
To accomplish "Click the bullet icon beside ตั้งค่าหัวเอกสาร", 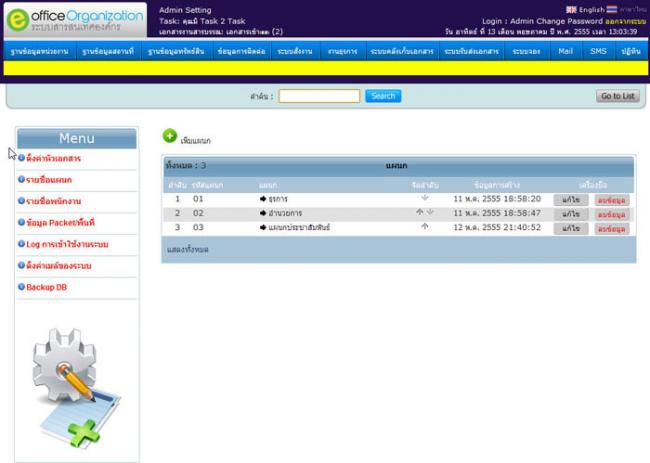I will [x=21, y=158].
